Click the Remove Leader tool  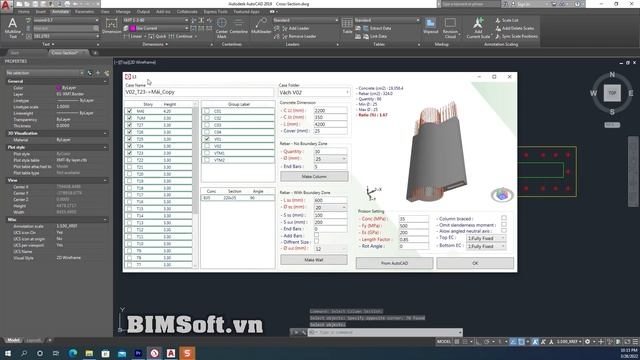pyautogui.click(x=298, y=36)
